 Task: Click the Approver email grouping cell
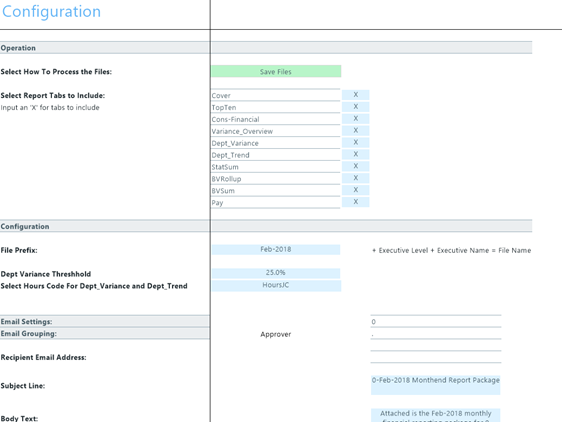tap(276, 334)
